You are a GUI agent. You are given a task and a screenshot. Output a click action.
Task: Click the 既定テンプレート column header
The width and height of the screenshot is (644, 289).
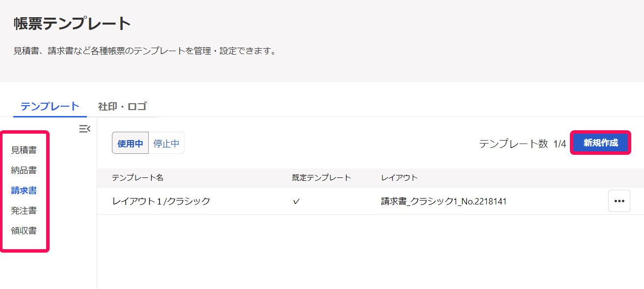pyautogui.click(x=322, y=178)
